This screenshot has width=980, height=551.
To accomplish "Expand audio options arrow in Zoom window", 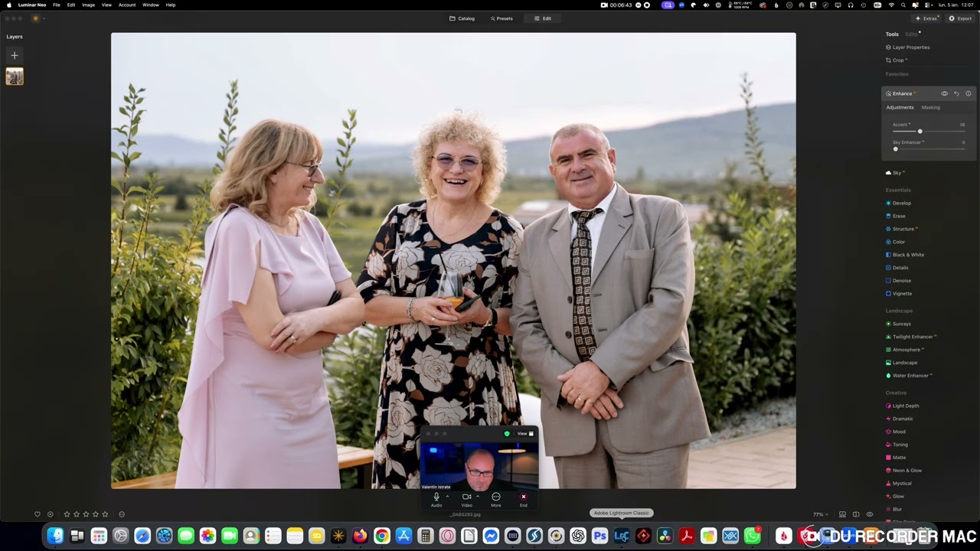I will (447, 496).
